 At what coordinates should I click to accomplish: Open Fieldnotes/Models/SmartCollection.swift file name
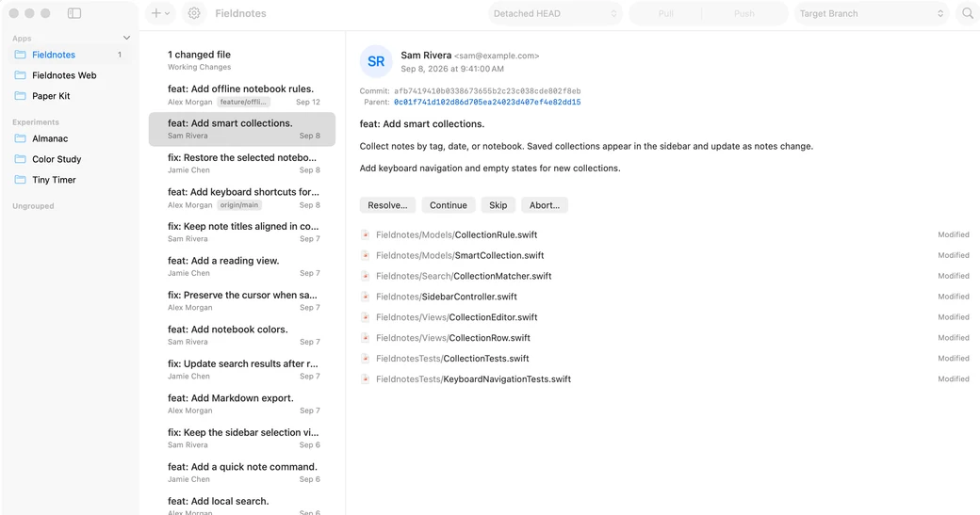pyautogui.click(x=460, y=255)
